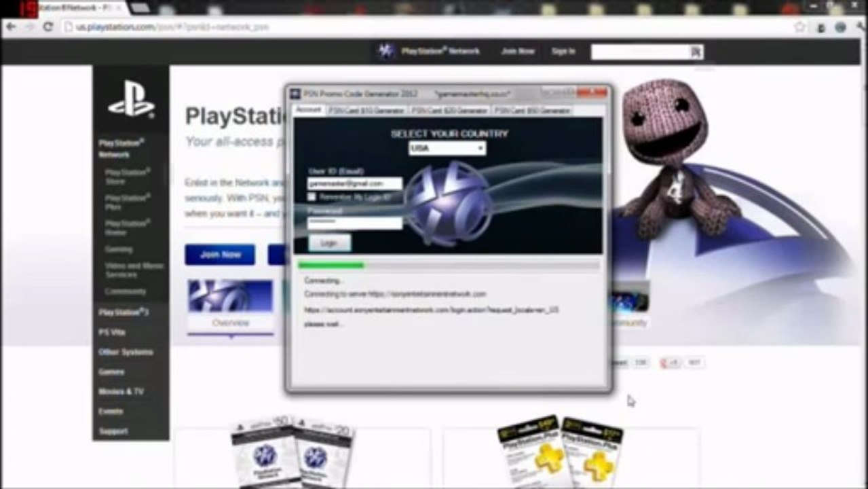Close the PSN Promo Code Generator window
The height and width of the screenshot is (489, 868).
(x=593, y=92)
